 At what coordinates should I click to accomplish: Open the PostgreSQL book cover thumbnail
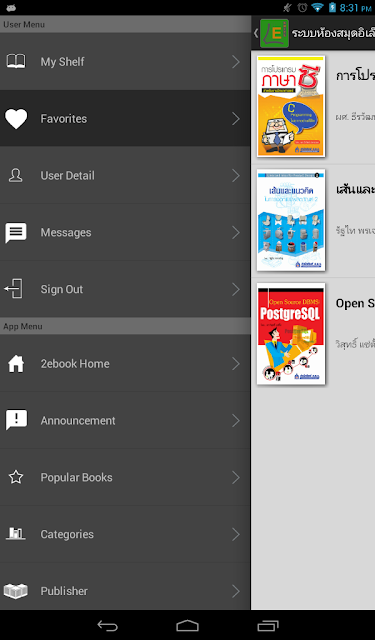coord(291,334)
